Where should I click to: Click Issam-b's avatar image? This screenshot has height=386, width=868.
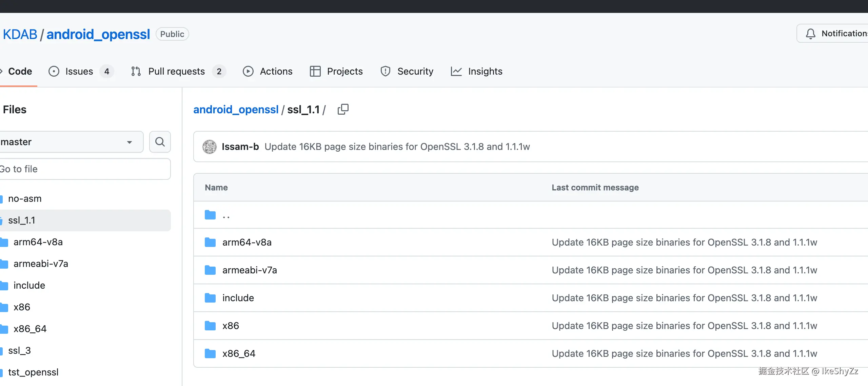pos(210,147)
